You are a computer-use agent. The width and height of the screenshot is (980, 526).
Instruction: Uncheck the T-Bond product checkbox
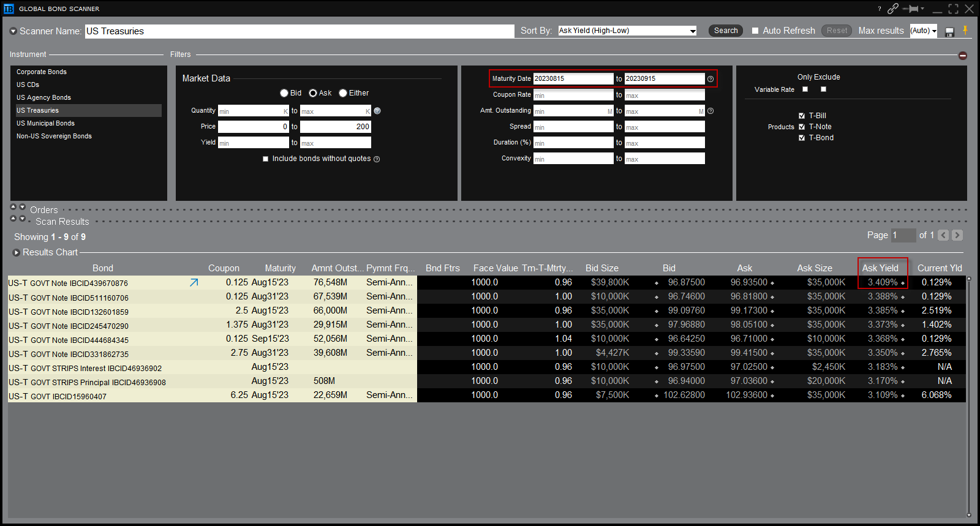pos(802,138)
